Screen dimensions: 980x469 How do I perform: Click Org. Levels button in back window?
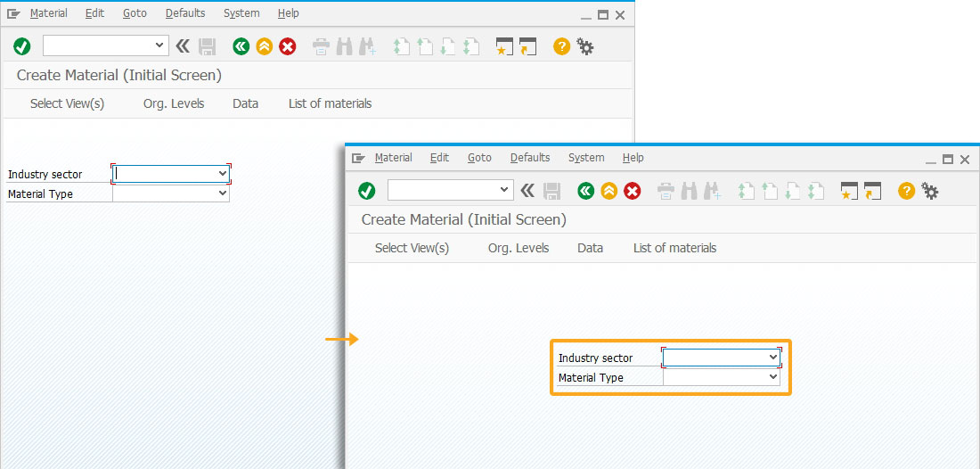pyautogui.click(x=174, y=103)
